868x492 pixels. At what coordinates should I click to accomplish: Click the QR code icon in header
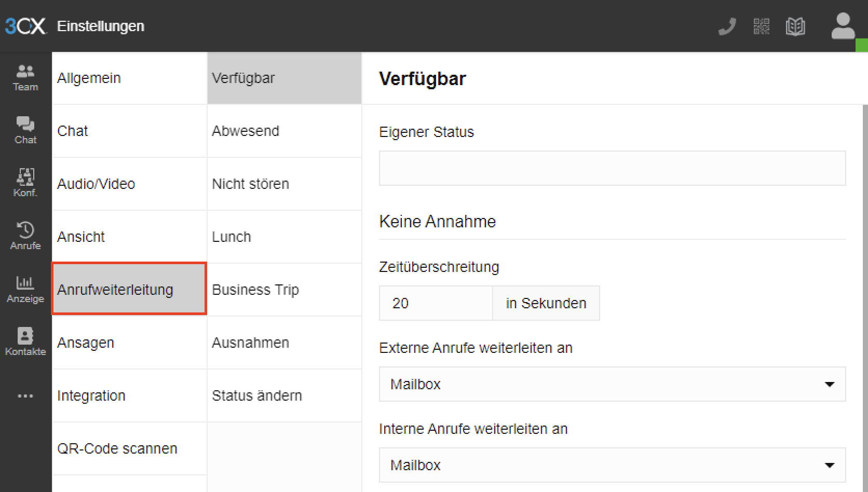pyautogui.click(x=761, y=26)
